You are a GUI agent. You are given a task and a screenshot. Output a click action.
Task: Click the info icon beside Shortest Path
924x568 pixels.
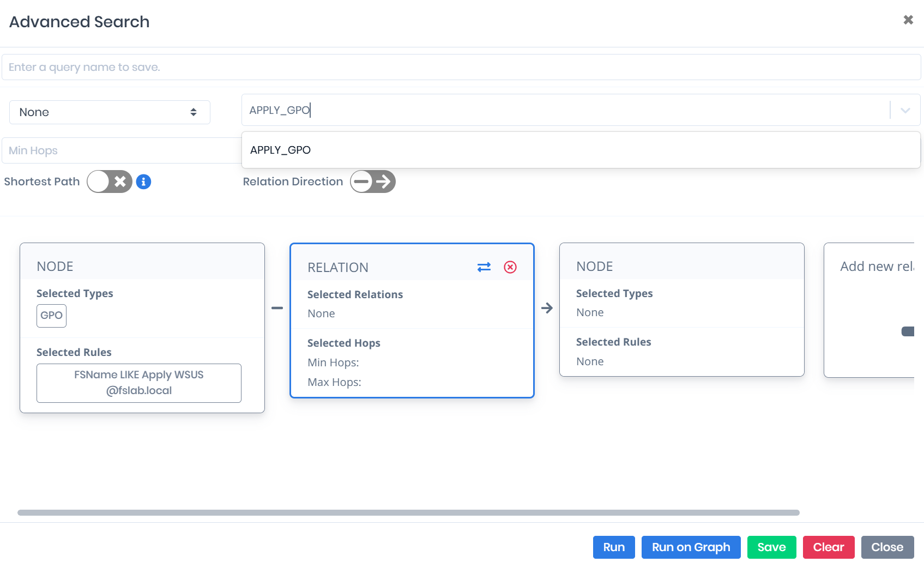(144, 182)
